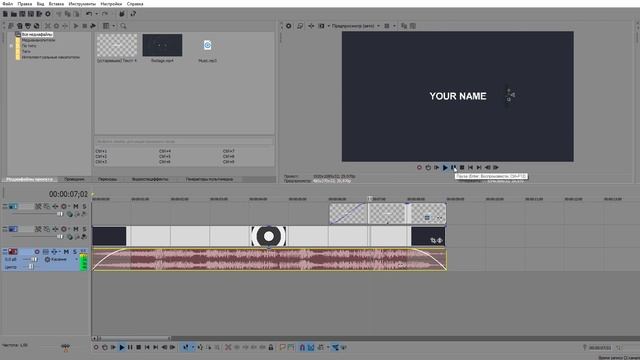Save preview snapshot to file

(x=413, y=26)
